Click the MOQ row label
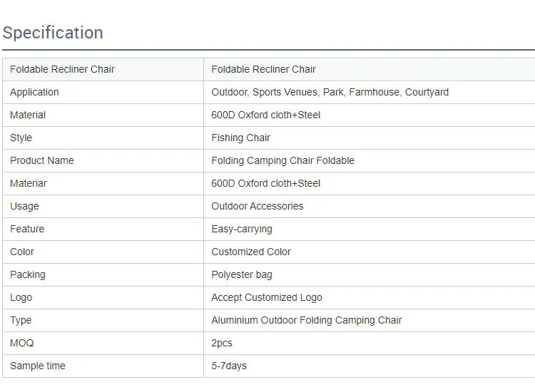Screen dimensions: 535x392 (x=21, y=343)
